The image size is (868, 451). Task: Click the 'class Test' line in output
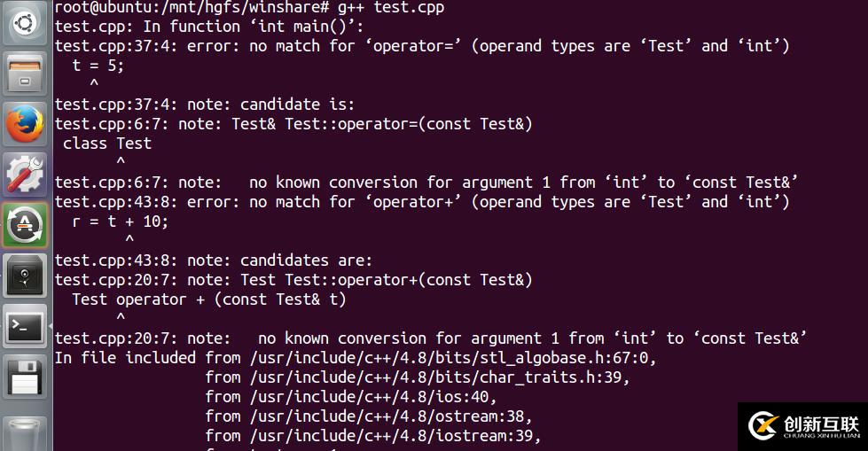[x=107, y=144]
